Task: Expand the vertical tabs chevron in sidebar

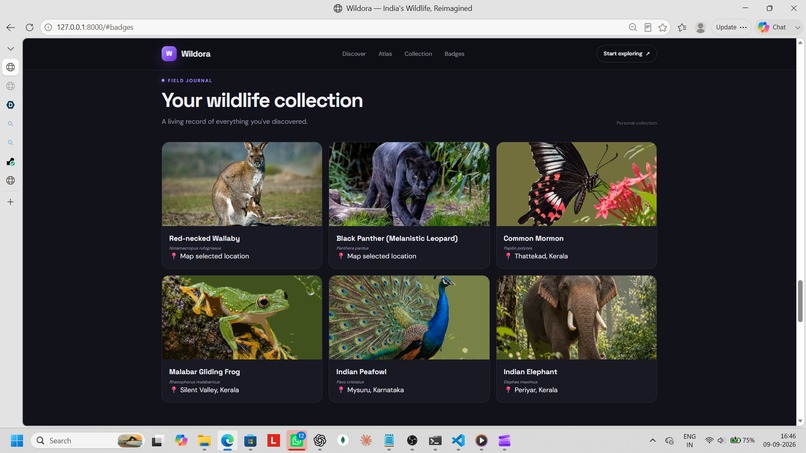Action: 10,48
